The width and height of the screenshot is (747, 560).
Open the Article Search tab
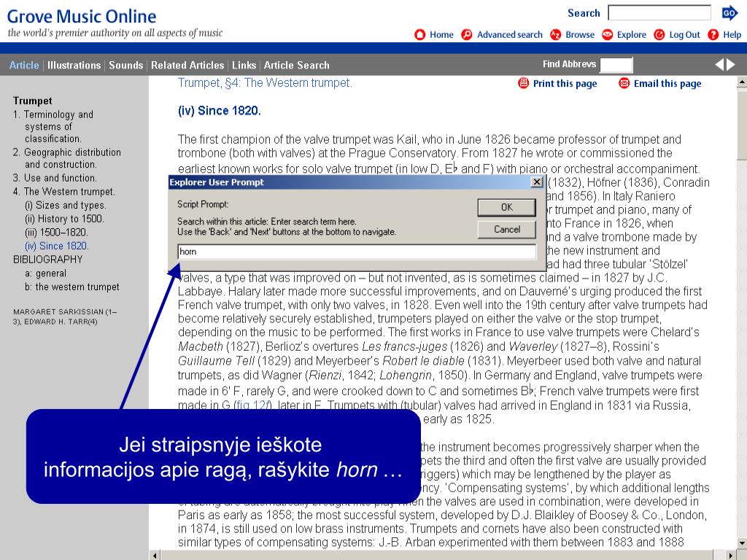[x=296, y=65]
